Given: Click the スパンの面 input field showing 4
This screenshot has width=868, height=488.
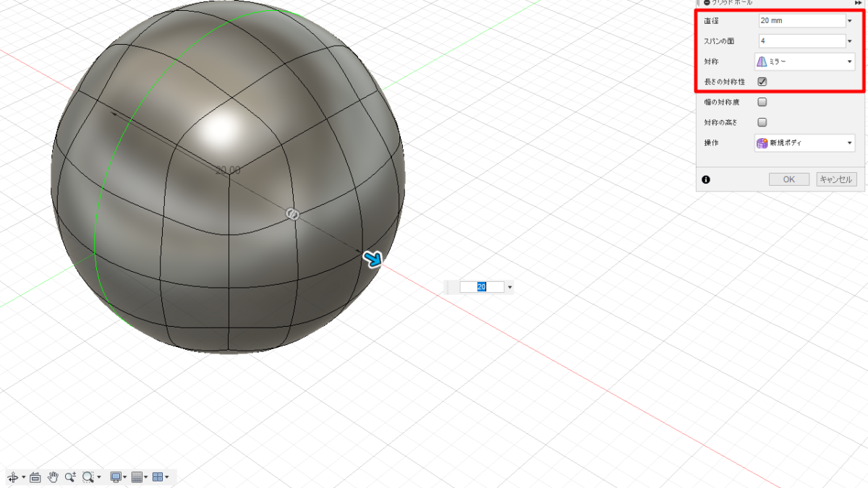Looking at the screenshot, I should pos(801,40).
